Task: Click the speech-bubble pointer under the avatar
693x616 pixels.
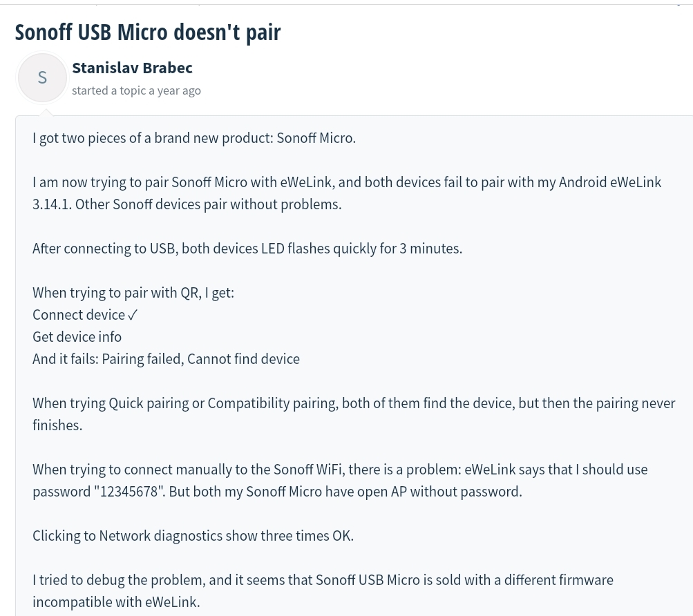Action: tap(46, 113)
